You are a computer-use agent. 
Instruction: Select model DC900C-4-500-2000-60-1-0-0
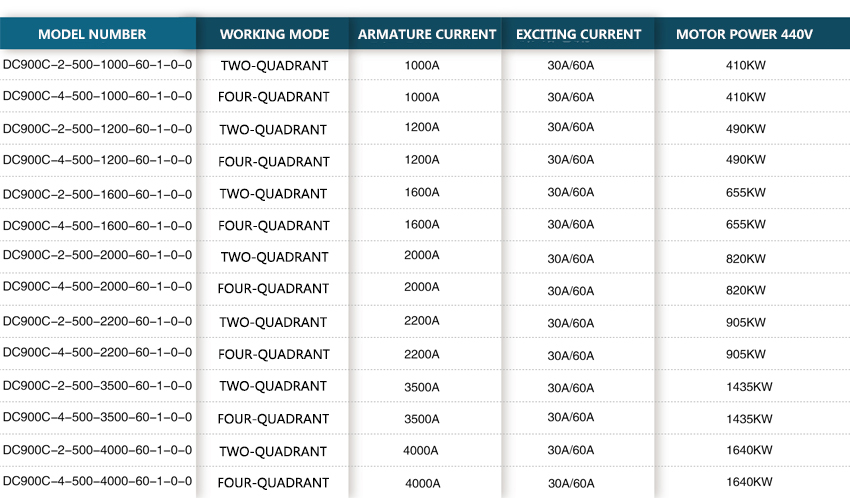97,287
